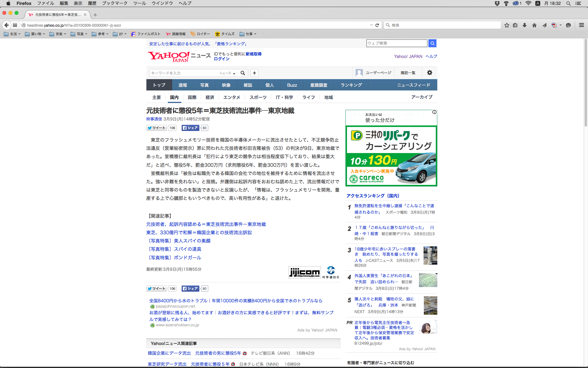Click the ツイート button below headline
This screenshot has width=588, height=368.
pyautogui.click(x=156, y=128)
